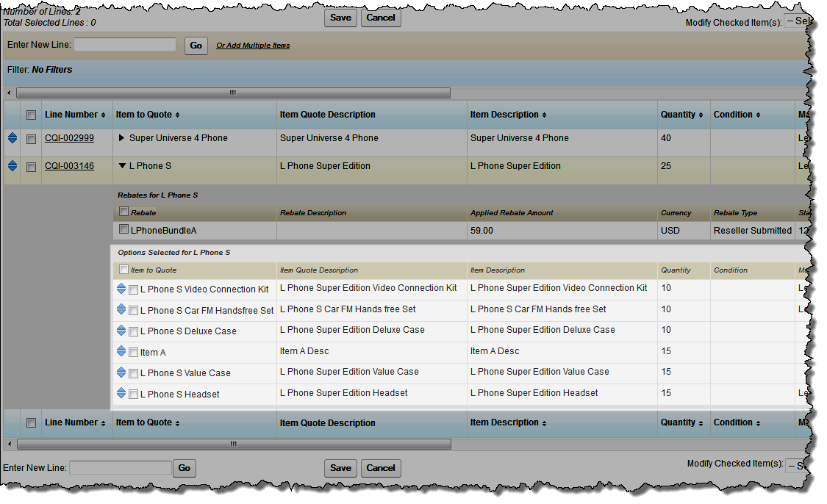827x504 pixels.
Task: Click the top Enter New Line field
Action: point(125,45)
